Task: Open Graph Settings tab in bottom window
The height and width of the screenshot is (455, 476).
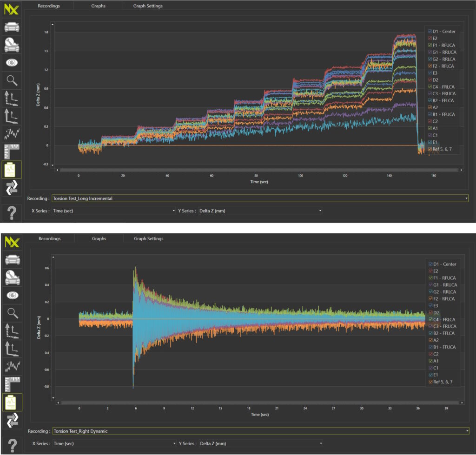Action: [x=148, y=238]
